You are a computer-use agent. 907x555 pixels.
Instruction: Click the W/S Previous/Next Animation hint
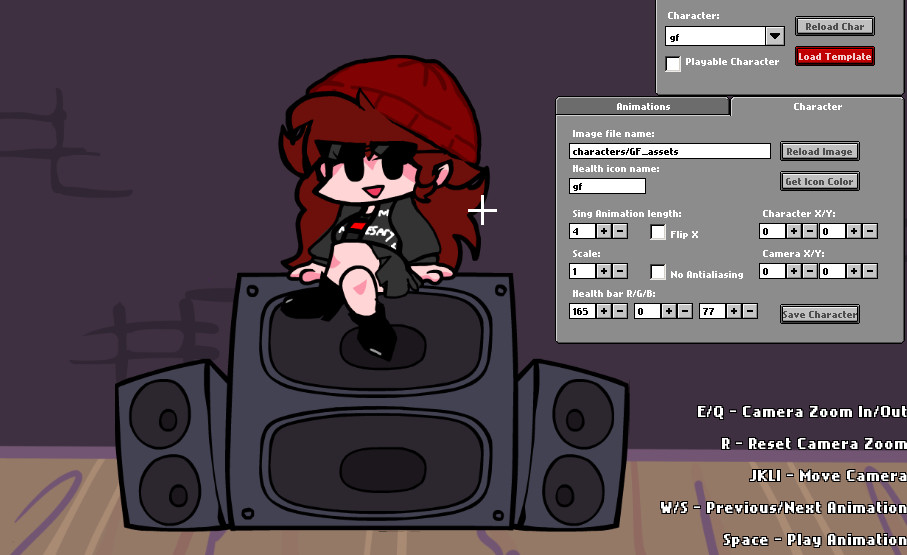click(783, 508)
